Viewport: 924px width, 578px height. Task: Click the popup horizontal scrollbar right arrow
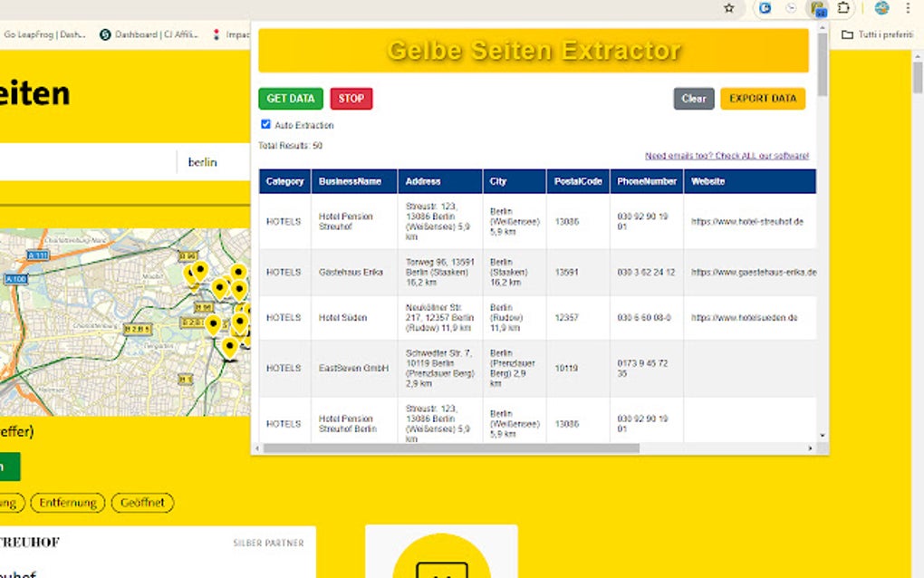(810, 448)
